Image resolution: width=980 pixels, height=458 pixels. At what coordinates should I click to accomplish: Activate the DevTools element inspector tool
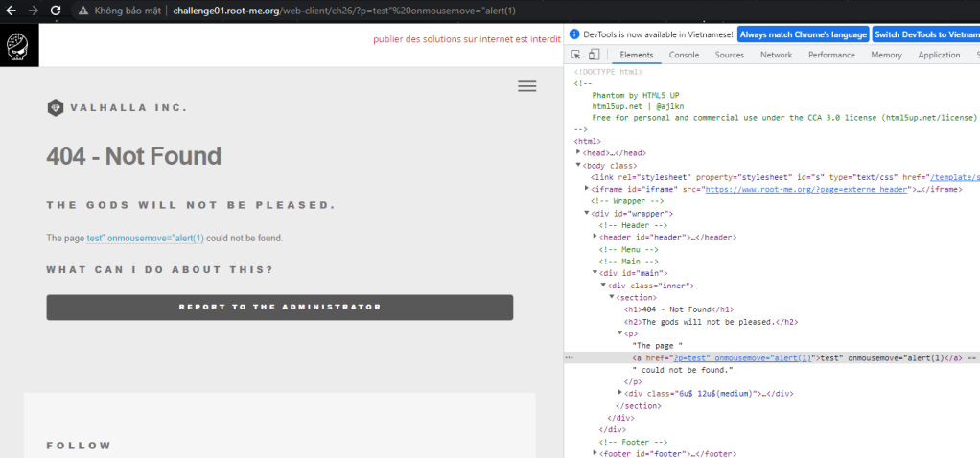[x=575, y=56]
